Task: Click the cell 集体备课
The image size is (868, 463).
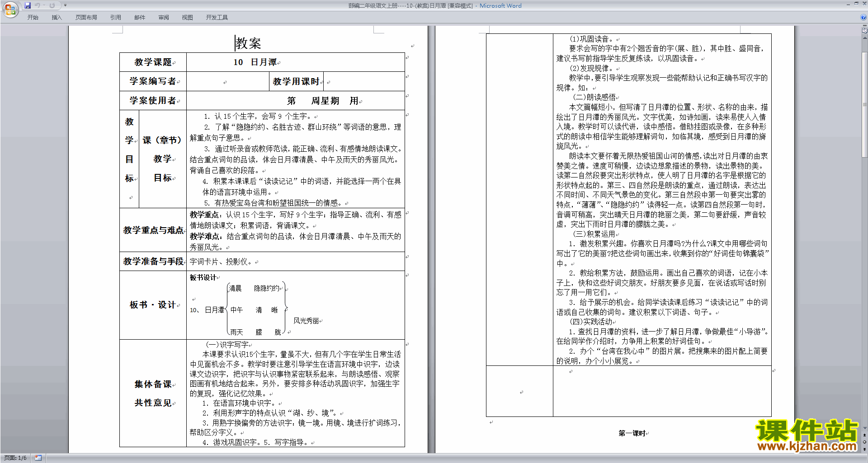Action: pyautogui.click(x=153, y=384)
